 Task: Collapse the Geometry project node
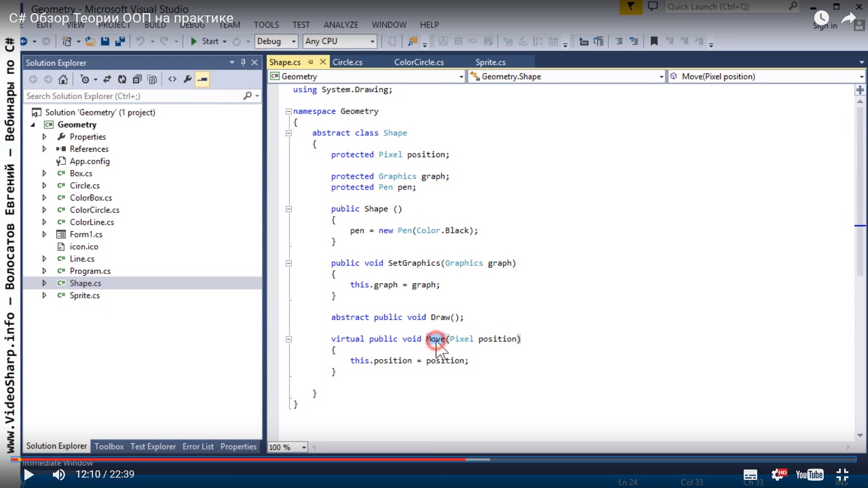pyautogui.click(x=33, y=125)
